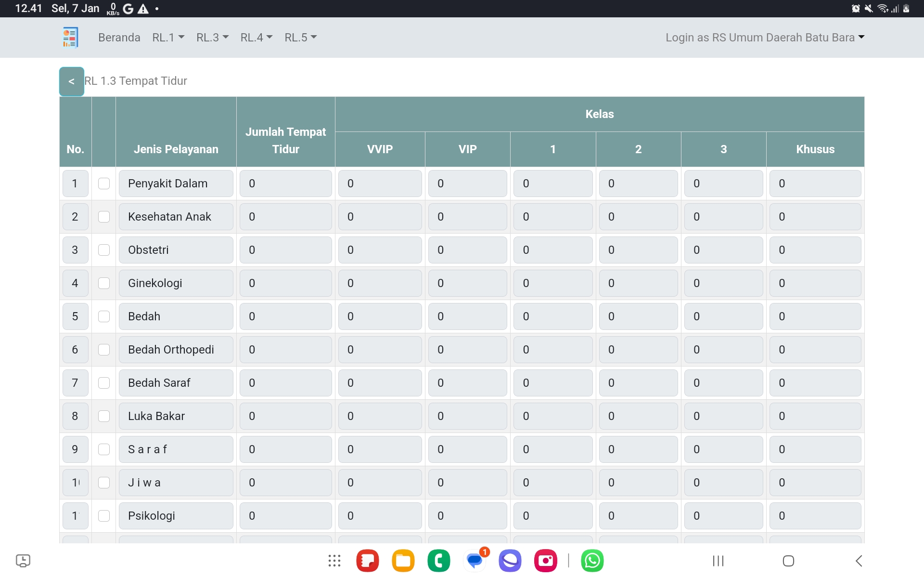This screenshot has width=924, height=578.
Task: Tap the battery icon in status bar
Action: pyautogui.click(x=906, y=9)
